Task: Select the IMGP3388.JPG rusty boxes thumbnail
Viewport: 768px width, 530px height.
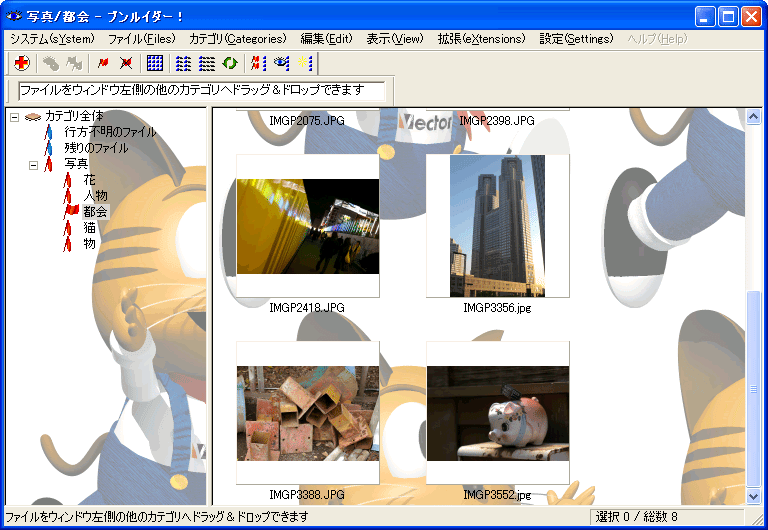Action: 308,413
